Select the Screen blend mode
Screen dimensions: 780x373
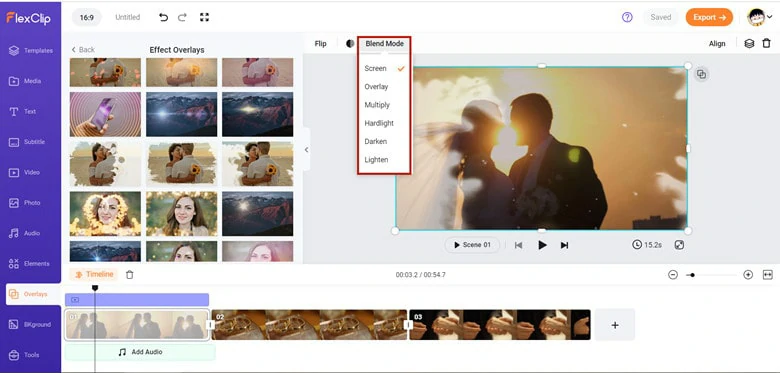385,69
